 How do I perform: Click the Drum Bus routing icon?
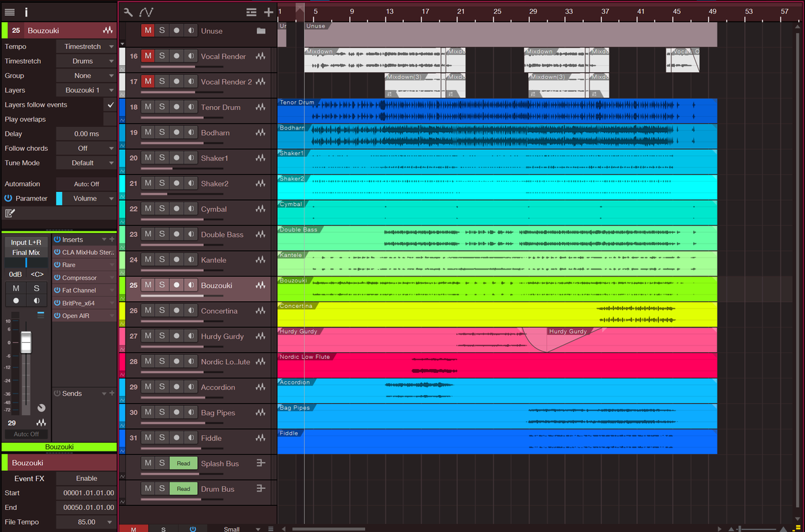(261, 489)
